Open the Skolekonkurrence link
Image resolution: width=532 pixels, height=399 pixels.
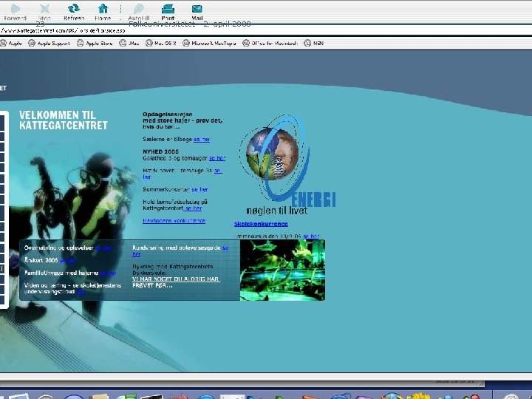[x=261, y=224]
